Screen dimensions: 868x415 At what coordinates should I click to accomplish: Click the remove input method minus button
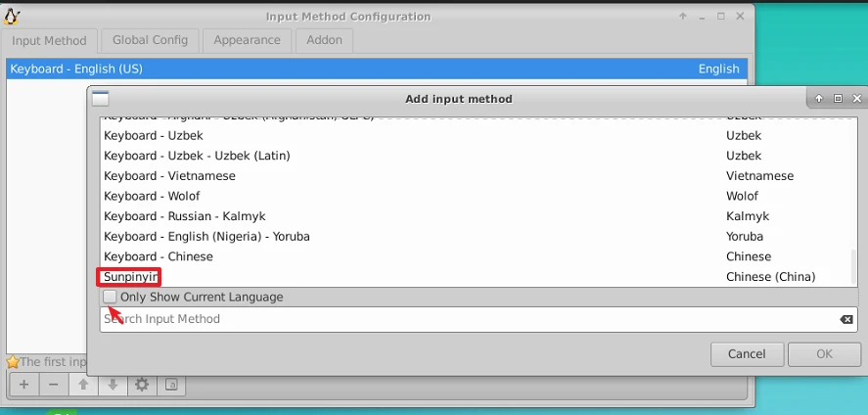pyautogui.click(x=54, y=385)
